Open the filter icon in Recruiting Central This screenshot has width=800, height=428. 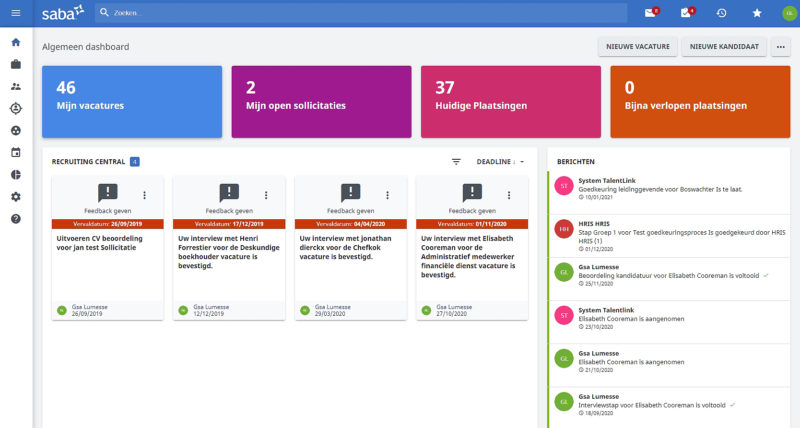457,161
